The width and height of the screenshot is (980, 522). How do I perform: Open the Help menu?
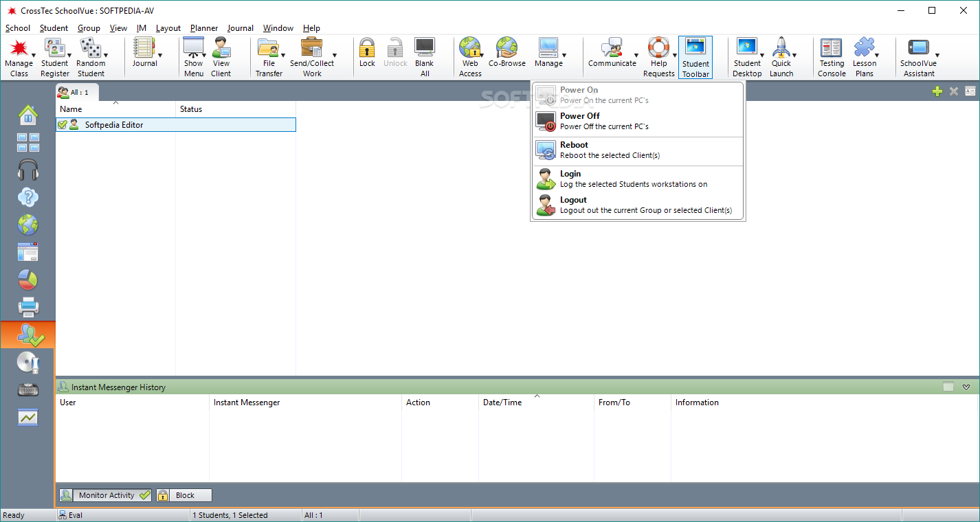coord(311,28)
